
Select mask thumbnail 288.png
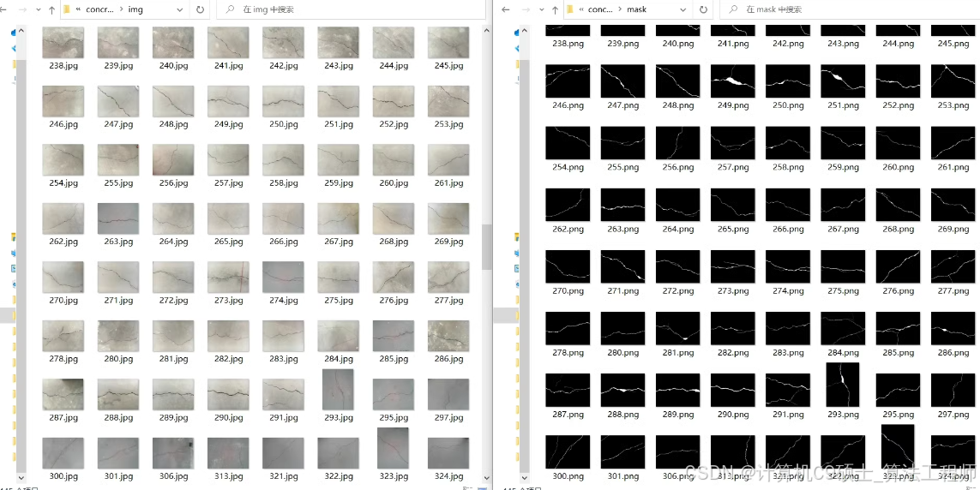[623, 390]
